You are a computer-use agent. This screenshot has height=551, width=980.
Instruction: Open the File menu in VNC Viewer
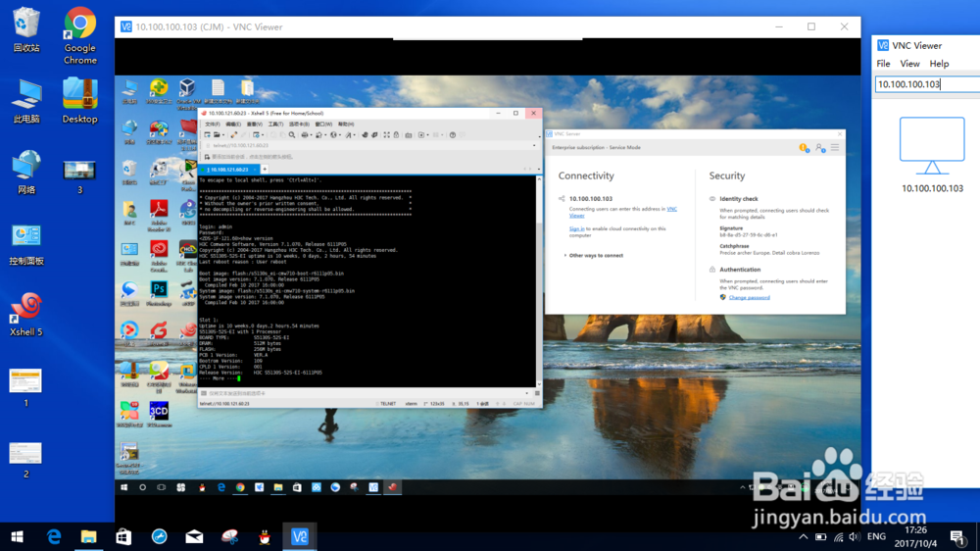coord(883,64)
